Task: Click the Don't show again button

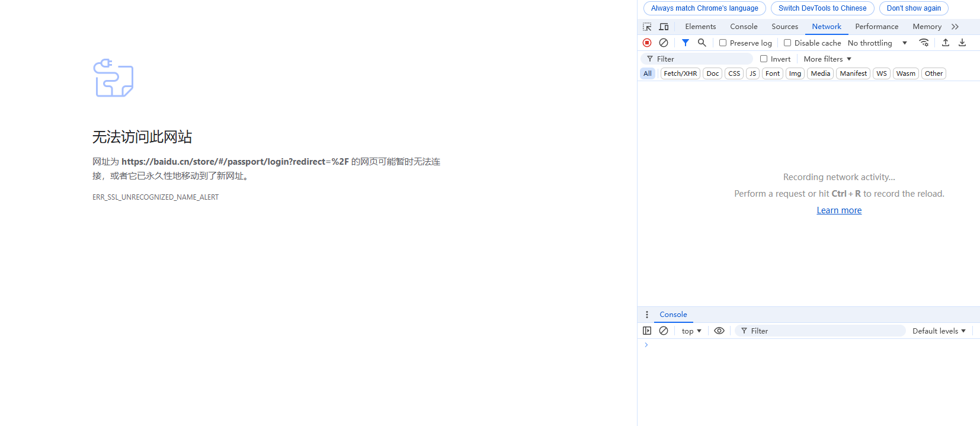Action: pyautogui.click(x=914, y=8)
